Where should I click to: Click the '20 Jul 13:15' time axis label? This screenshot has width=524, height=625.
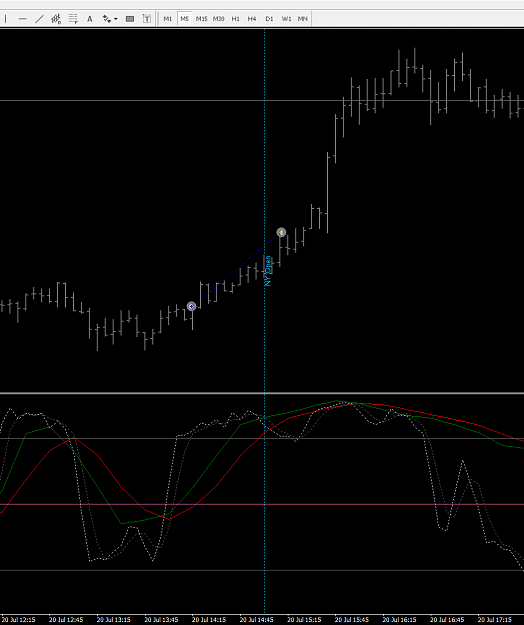pos(114,620)
